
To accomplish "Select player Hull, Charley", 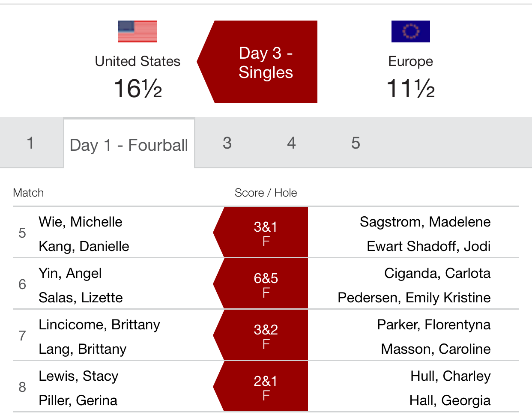I will point(451,376).
